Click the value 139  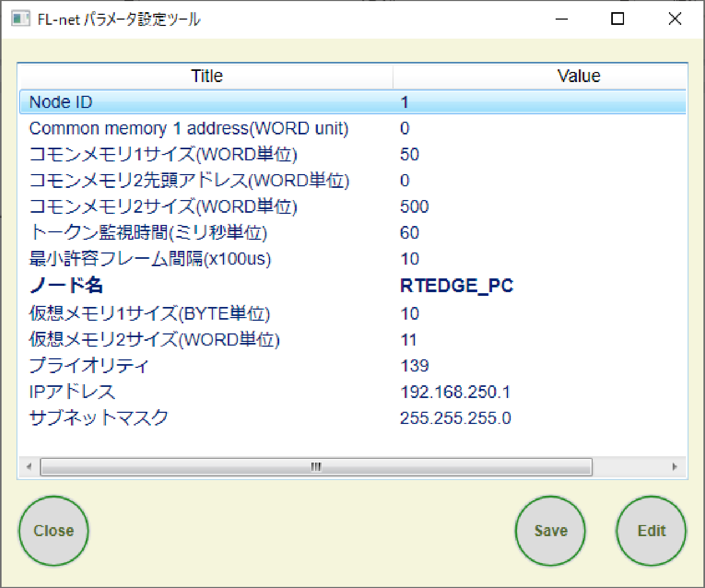[x=415, y=366]
